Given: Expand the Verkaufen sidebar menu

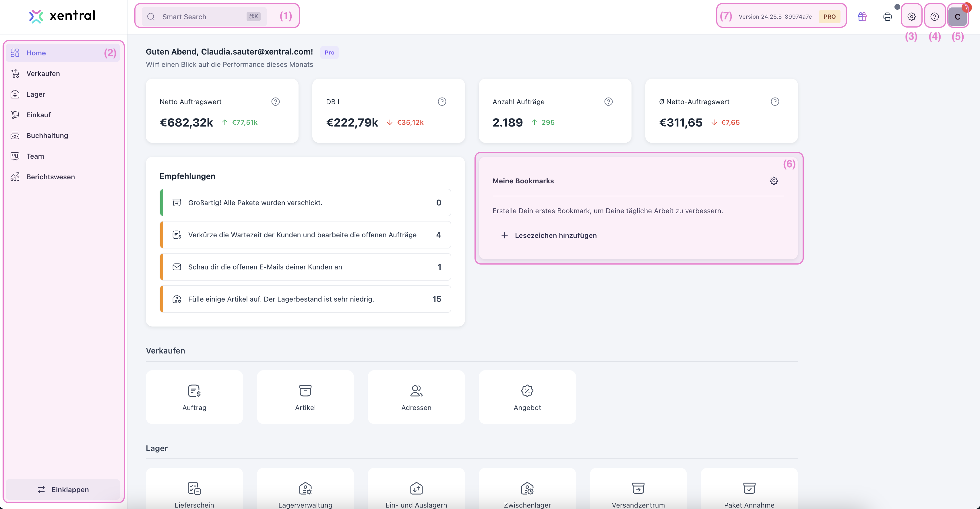Looking at the screenshot, I should [x=43, y=73].
